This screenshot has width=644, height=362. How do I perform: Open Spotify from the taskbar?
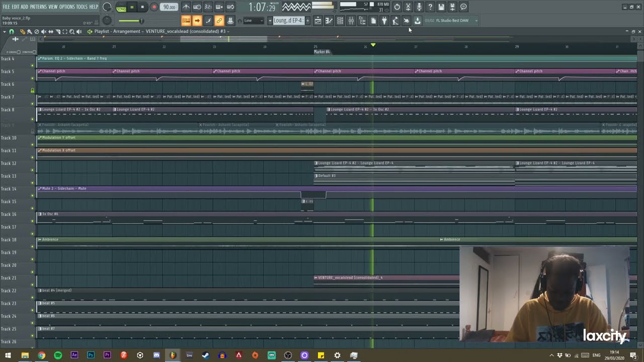[x=58, y=355]
